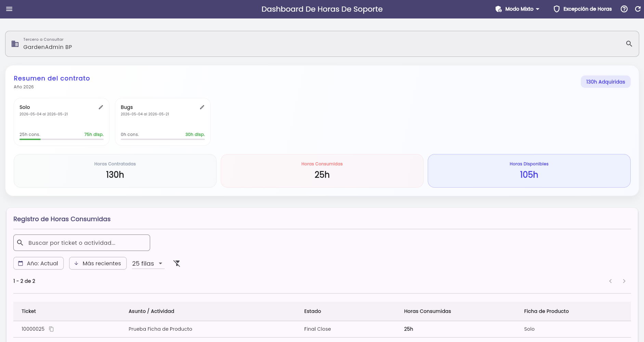Click the Solo card progress bar
The image size is (644, 342).
(62, 139)
